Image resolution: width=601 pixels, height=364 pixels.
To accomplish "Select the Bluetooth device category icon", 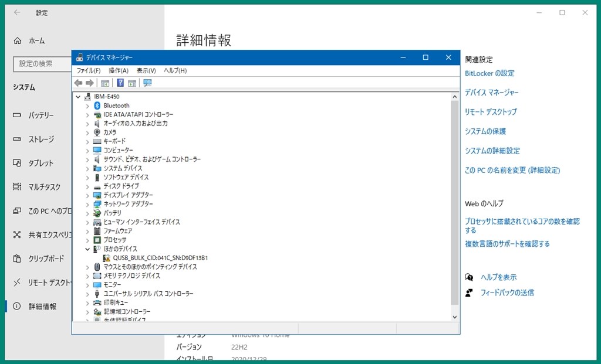I will [97, 106].
